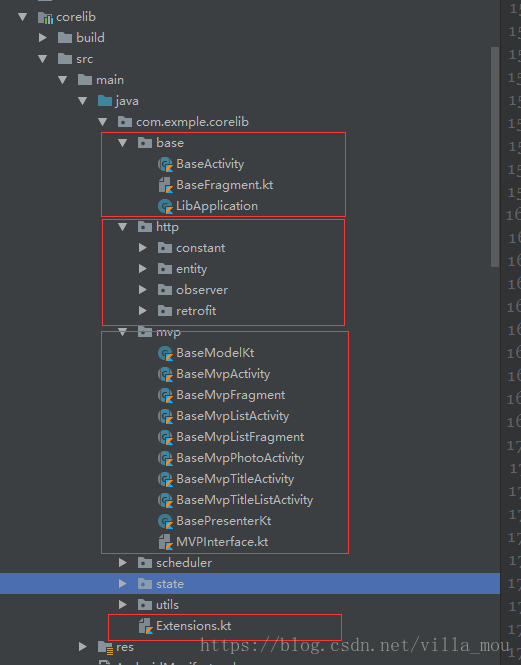Viewport: 521px width, 665px height.
Task: Collapse the http package arrow
Action: click(x=123, y=227)
